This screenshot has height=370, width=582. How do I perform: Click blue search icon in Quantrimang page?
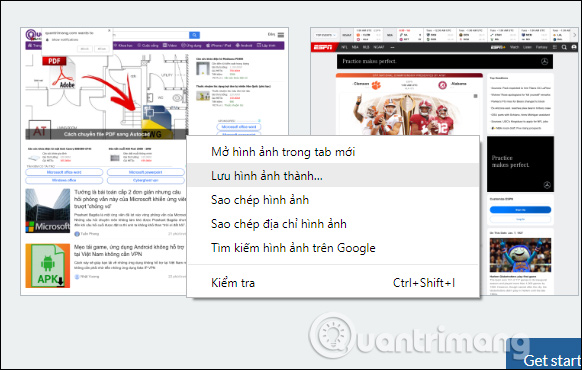pos(194,35)
